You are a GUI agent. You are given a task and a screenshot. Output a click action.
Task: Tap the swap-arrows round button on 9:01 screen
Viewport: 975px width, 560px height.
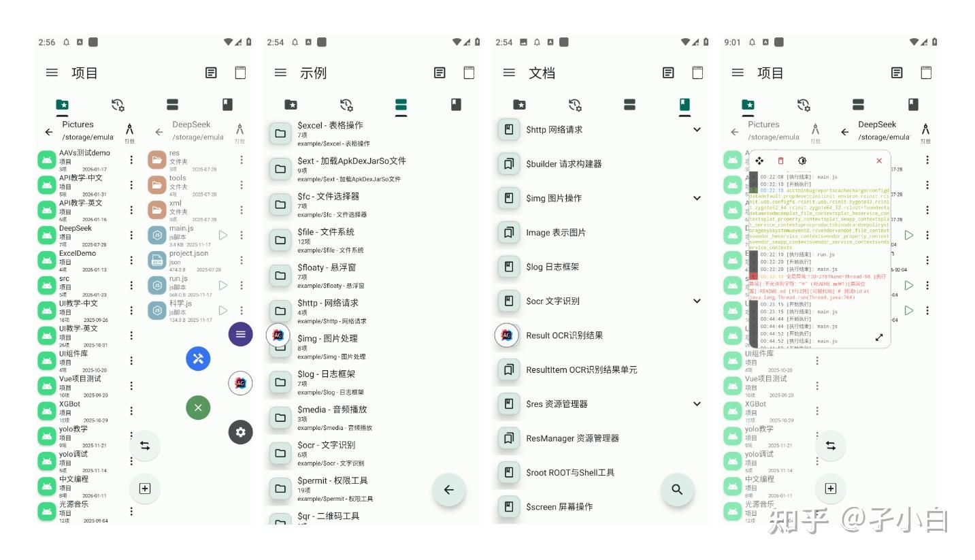click(x=831, y=446)
